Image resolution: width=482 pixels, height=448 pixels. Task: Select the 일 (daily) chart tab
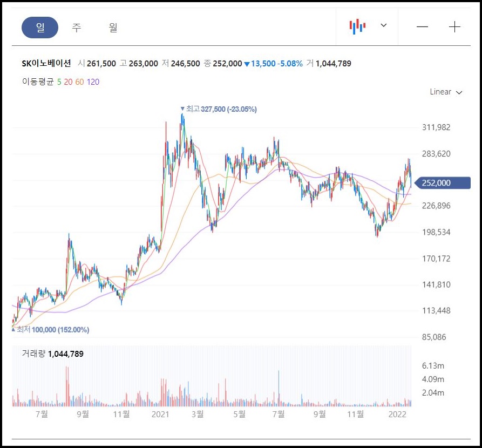(40, 28)
